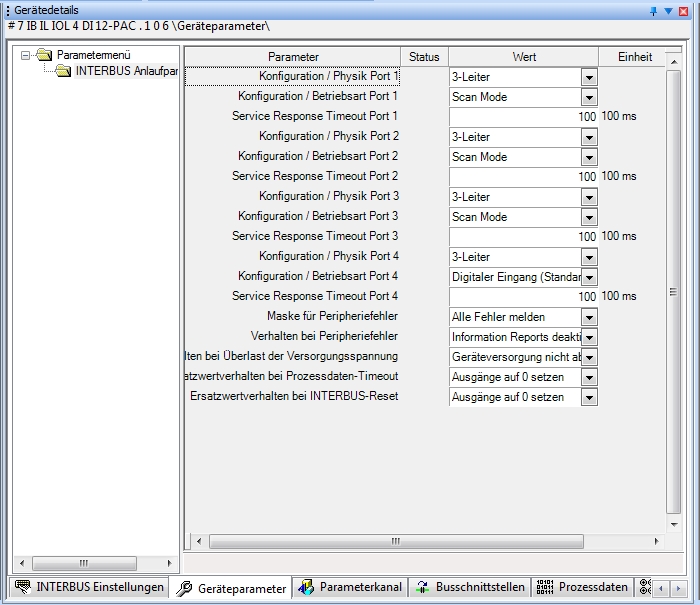This screenshot has height=605, width=700.
Task: Open Betriebsart Port 4 dropdown arrow
Action: pos(589,277)
